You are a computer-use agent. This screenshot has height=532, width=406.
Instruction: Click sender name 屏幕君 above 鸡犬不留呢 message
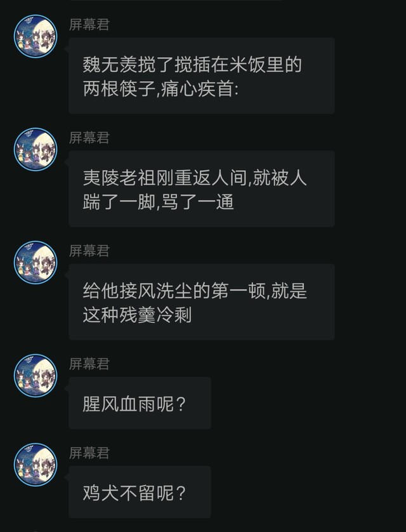pos(89,453)
